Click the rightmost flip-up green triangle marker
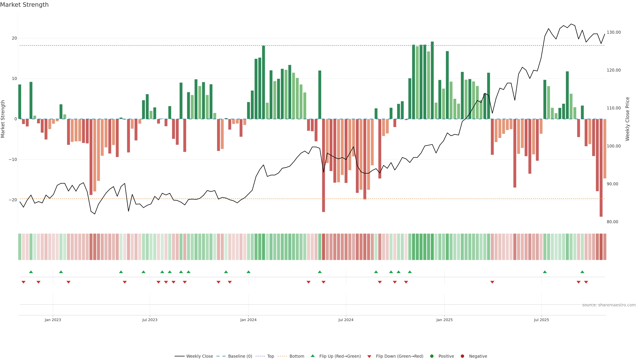 coord(582,272)
